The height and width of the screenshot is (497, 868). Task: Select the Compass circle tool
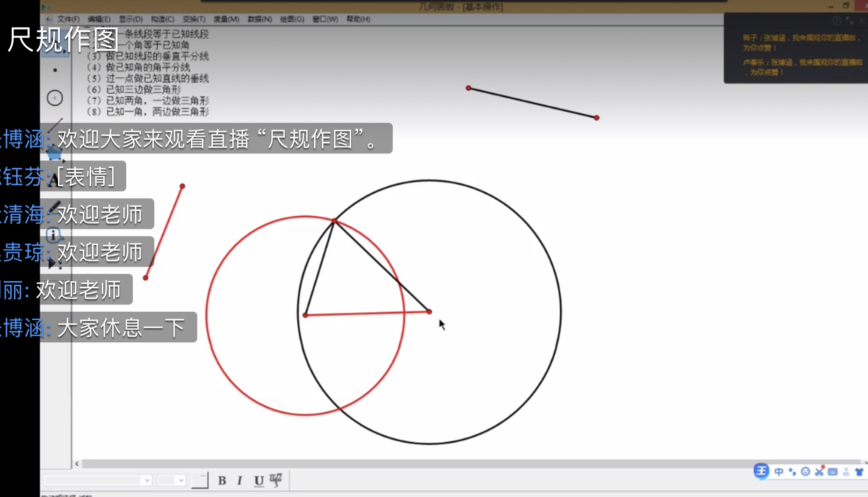(x=55, y=98)
